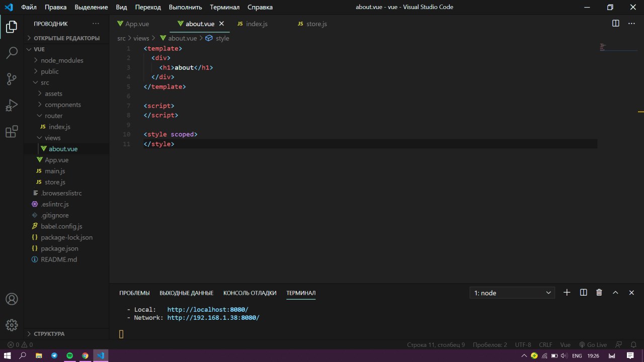Open the Search view in activity bar
644x362 pixels.
12,53
